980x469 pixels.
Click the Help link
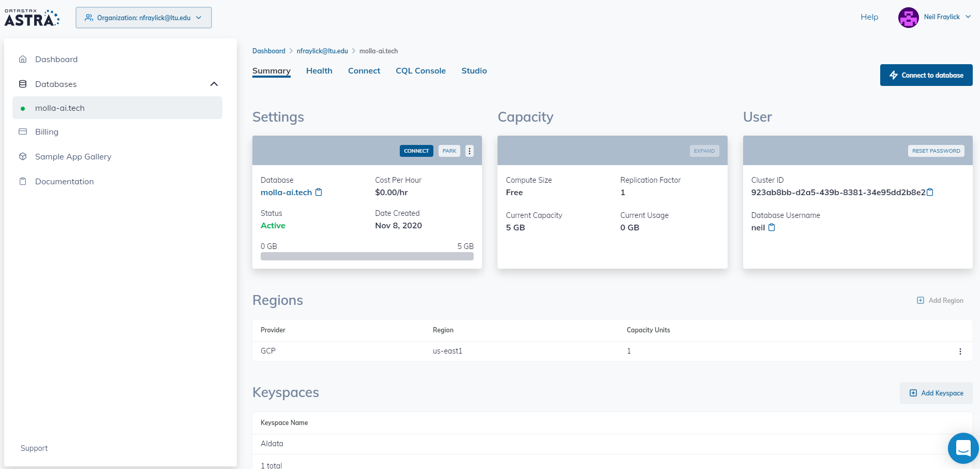point(869,17)
